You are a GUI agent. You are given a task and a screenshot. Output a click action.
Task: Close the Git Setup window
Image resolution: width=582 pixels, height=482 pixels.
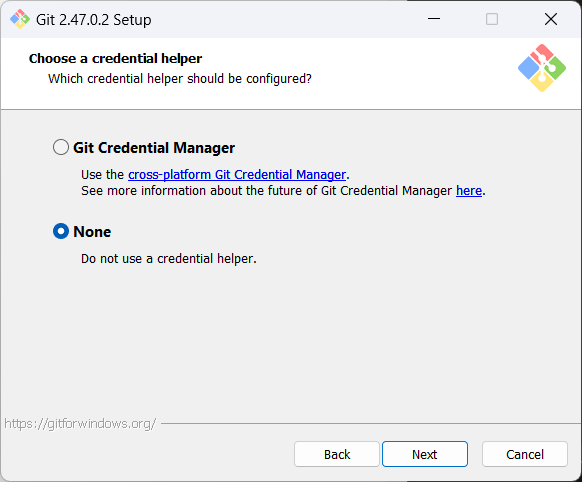point(551,19)
